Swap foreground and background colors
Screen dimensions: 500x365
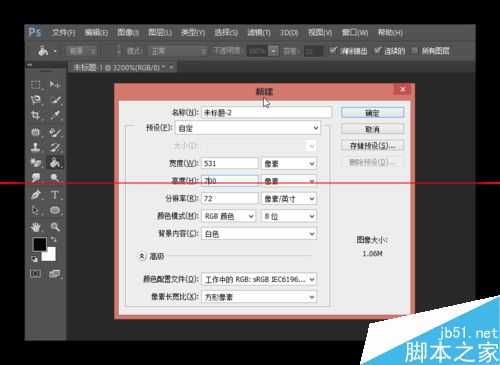[54, 239]
